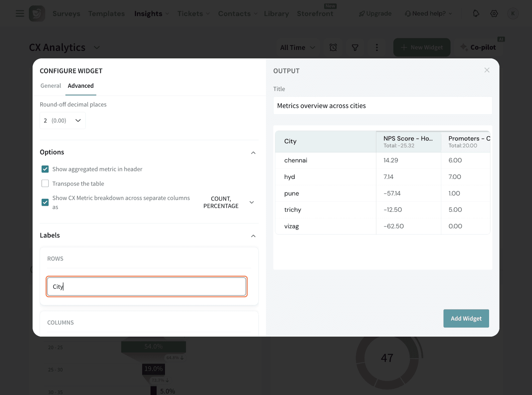Open the three-dot more options menu
532x395 pixels.
coord(377,48)
